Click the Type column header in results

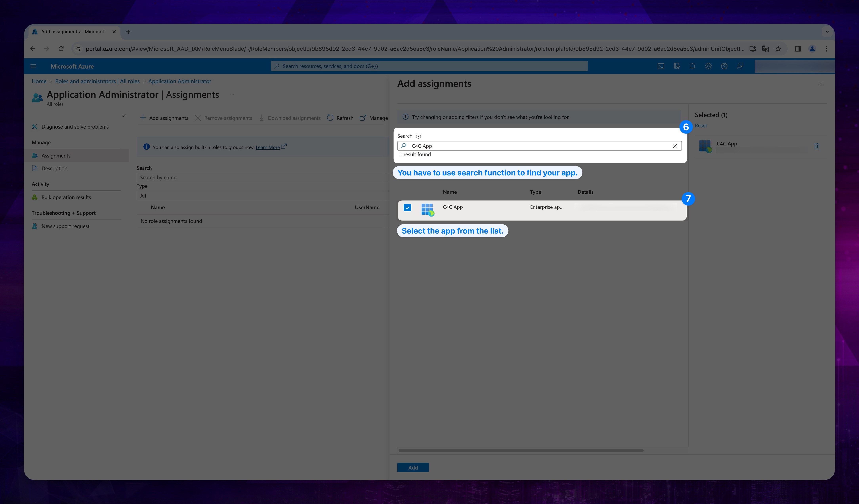pyautogui.click(x=535, y=192)
